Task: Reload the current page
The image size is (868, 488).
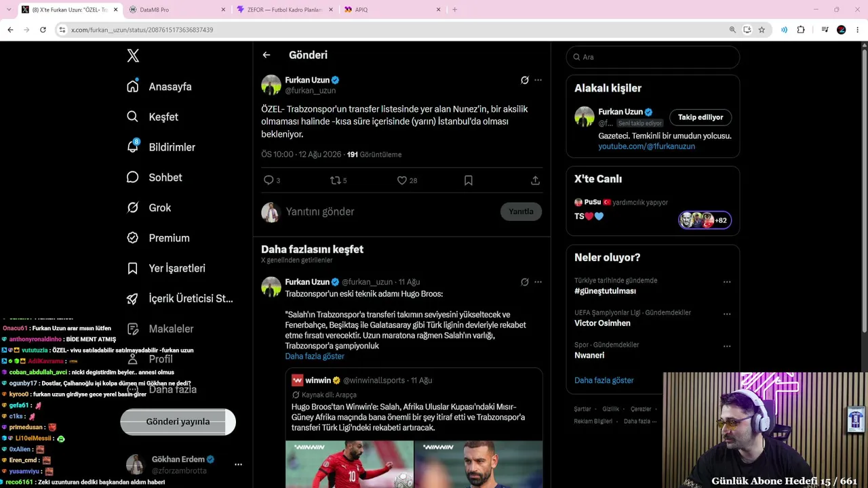Action: (43, 30)
